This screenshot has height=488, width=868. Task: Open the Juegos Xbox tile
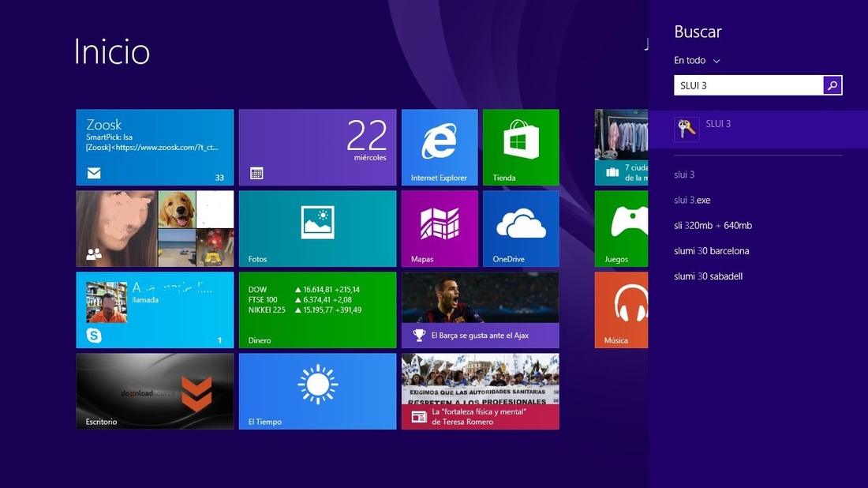pyautogui.click(x=621, y=229)
